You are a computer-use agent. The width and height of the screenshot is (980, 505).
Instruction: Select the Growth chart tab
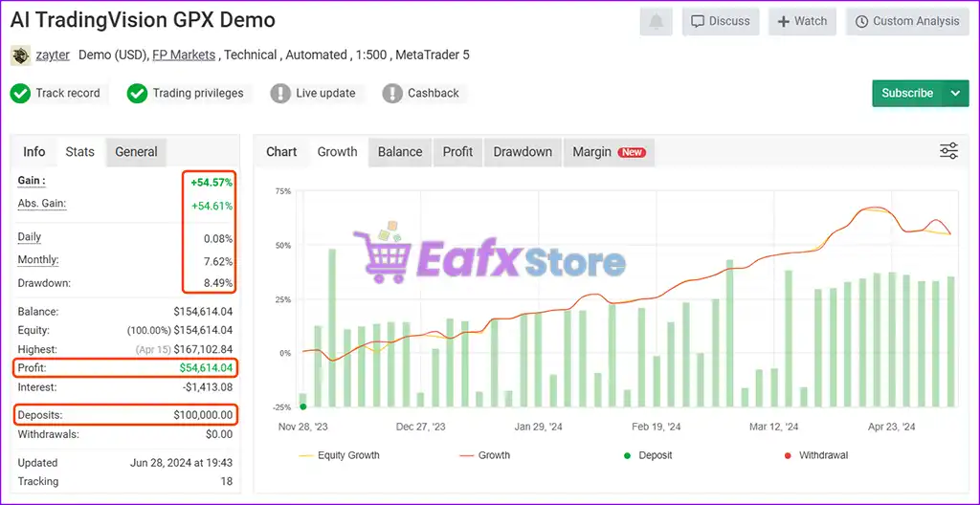click(x=338, y=152)
